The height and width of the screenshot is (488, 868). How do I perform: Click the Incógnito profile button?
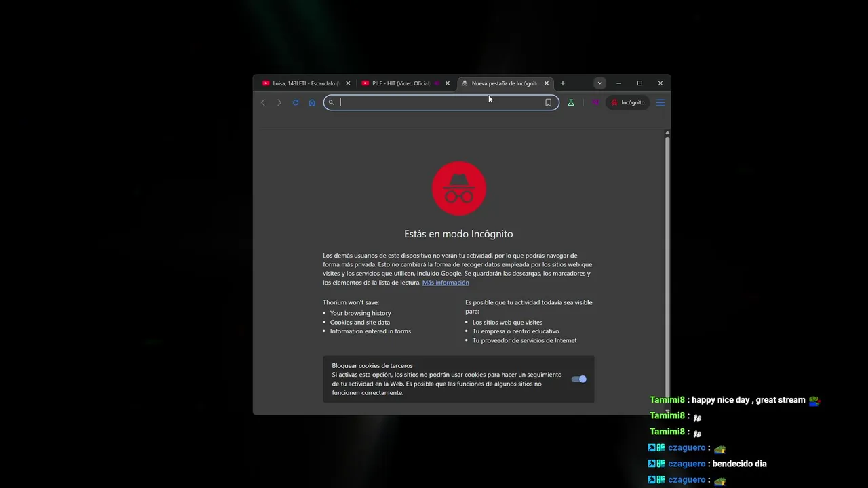pyautogui.click(x=628, y=102)
